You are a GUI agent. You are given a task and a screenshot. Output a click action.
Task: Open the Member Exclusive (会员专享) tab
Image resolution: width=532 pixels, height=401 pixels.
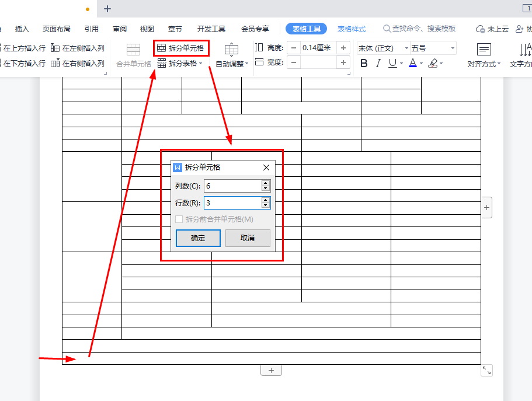coord(255,29)
